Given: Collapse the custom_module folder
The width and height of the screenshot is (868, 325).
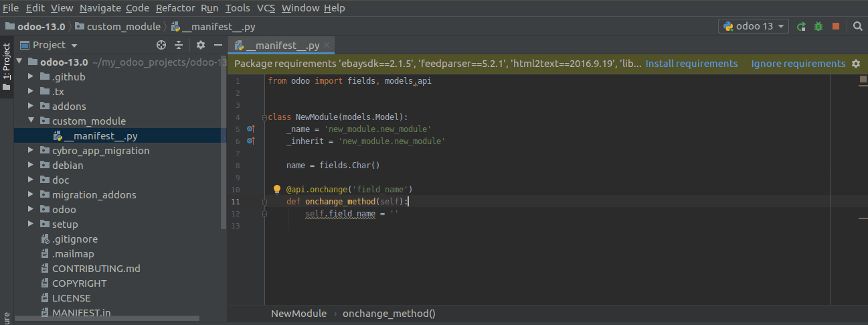Looking at the screenshot, I should [31, 121].
